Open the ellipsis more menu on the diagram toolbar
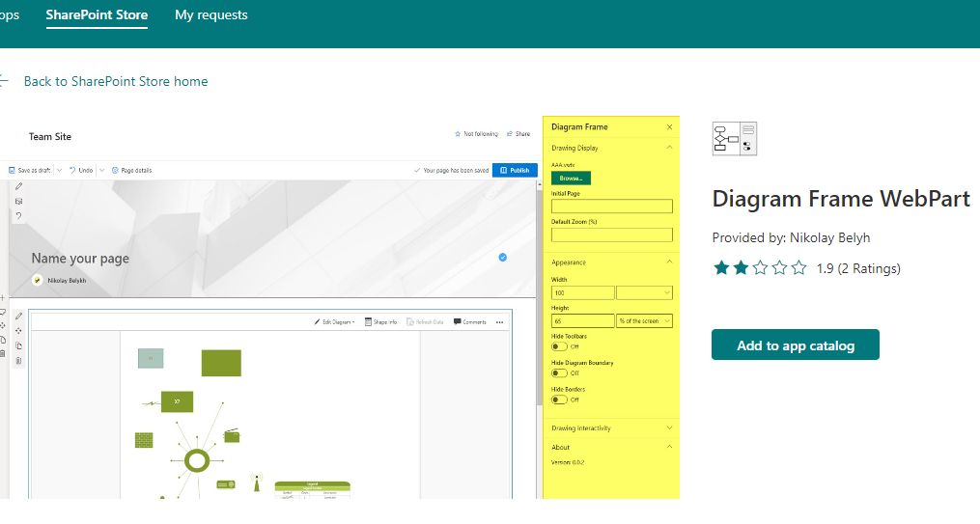The height and width of the screenshot is (524, 980). point(499,322)
